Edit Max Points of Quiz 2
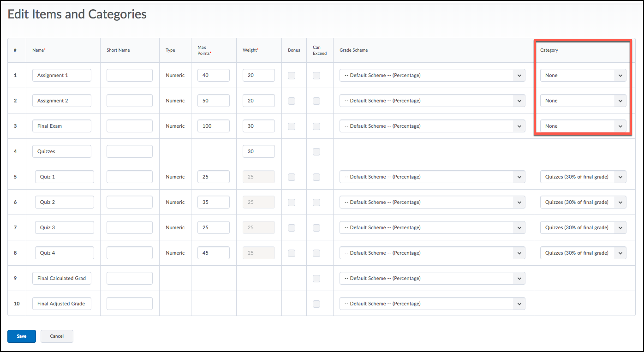Screen dimensions: 644x352 pos(214,202)
